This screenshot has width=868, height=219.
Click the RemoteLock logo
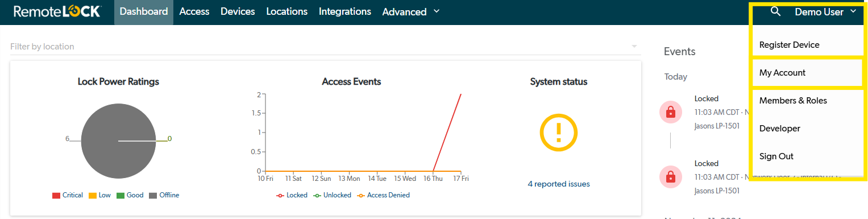click(57, 11)
